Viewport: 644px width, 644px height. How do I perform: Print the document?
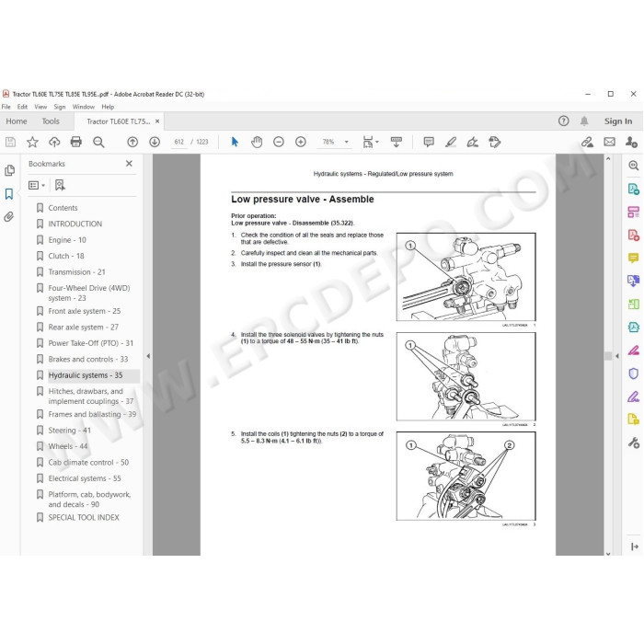(x=76, y=142)
